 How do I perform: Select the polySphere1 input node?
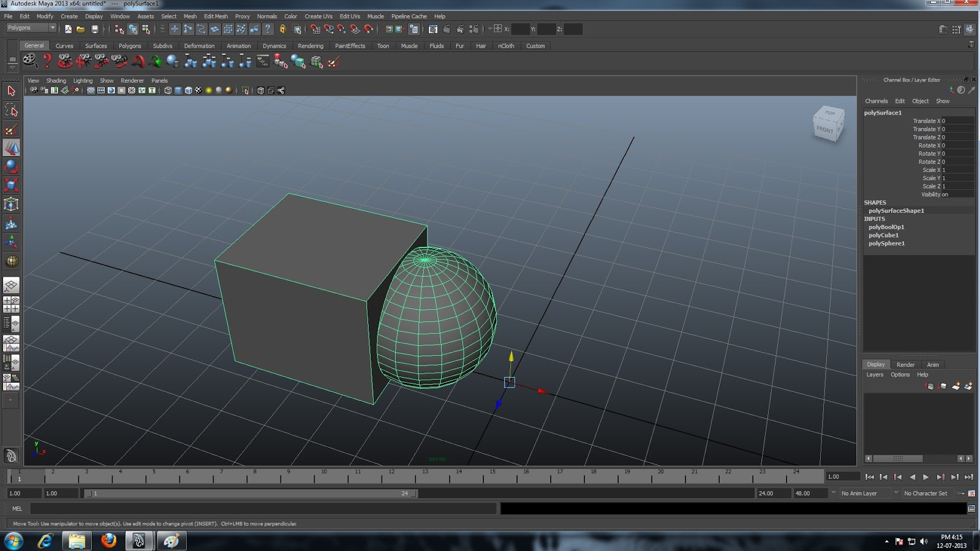click(x=887, y=243)
